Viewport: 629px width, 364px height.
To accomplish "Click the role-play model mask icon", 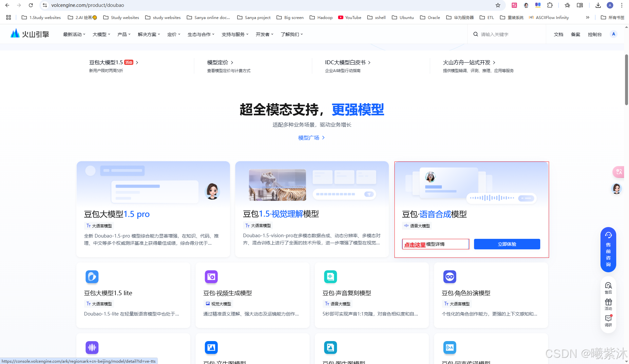I will [449, 277].
